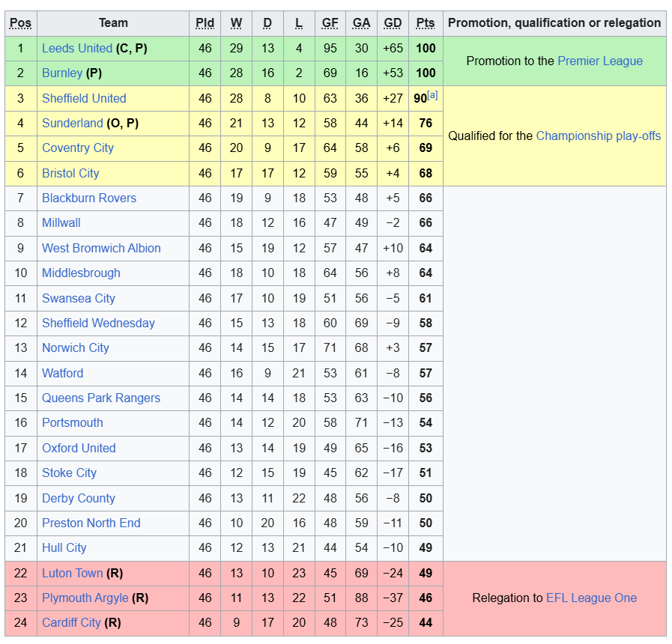
Task: Open the Queens Park Rangers link
Action: coord(101,398)
